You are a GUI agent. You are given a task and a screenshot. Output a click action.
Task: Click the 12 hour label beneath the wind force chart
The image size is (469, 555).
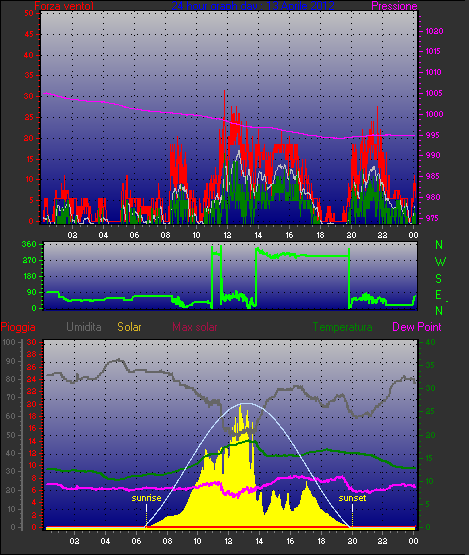(227, 235)
